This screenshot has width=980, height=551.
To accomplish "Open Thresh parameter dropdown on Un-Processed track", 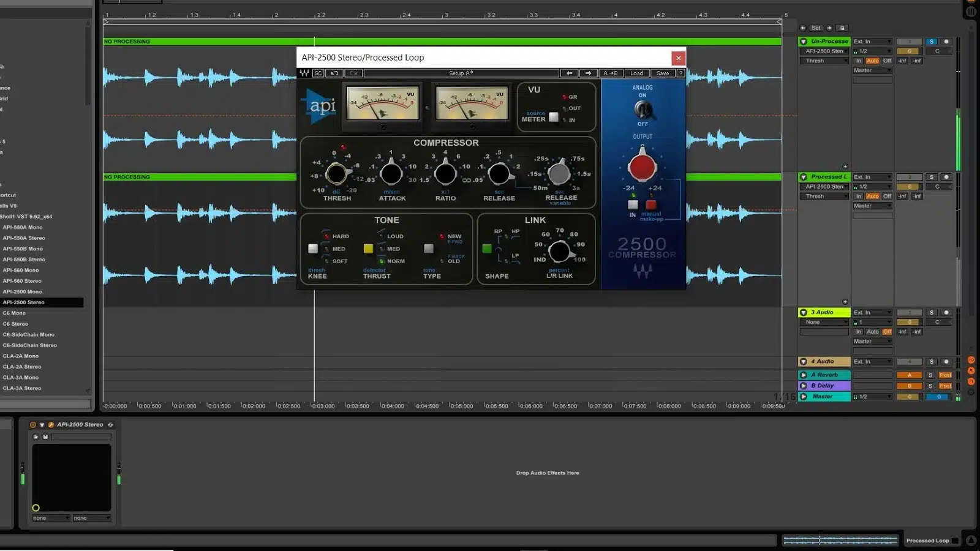I will click(x=824, y=61).
